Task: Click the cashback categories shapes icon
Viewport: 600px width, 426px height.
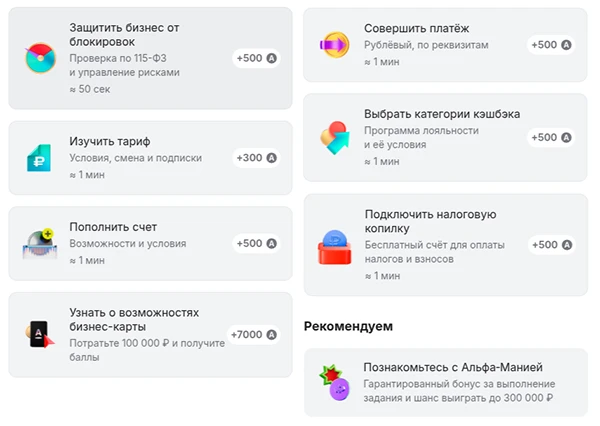Action: 334,137
